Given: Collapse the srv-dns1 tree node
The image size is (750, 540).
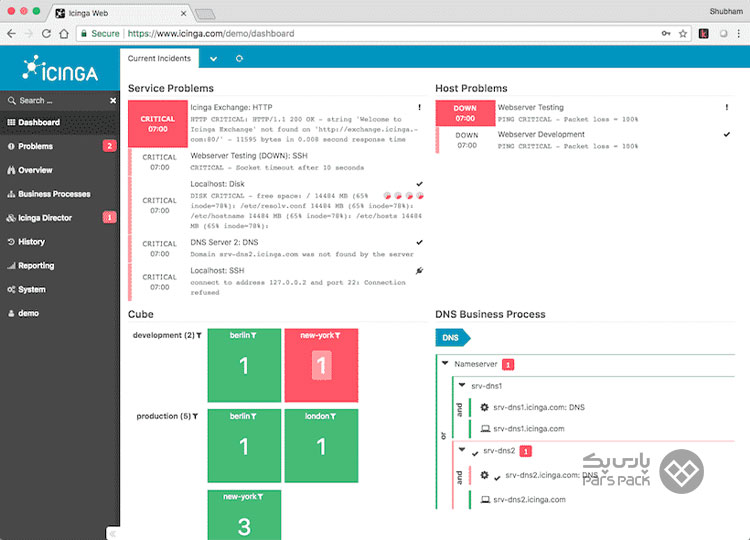Looking at the screenshot, I should pos(462,385).
